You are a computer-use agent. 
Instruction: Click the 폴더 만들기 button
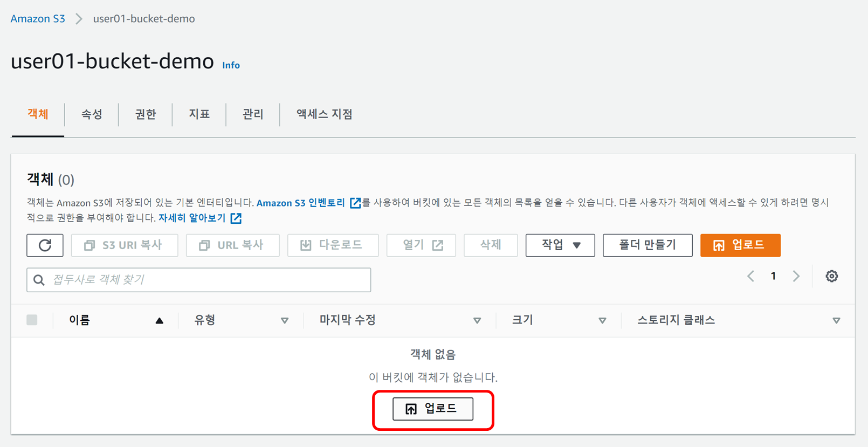pos(647,245)
